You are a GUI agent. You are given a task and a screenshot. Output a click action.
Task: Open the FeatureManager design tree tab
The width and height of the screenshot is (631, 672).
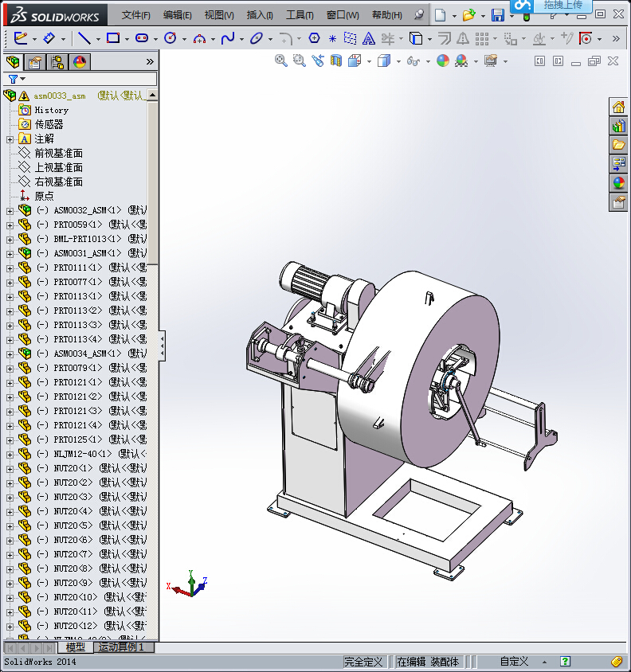(13, 62)
